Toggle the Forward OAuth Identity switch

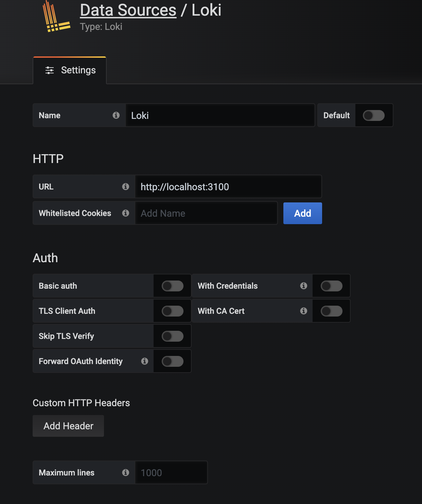(x=173, y=361)
